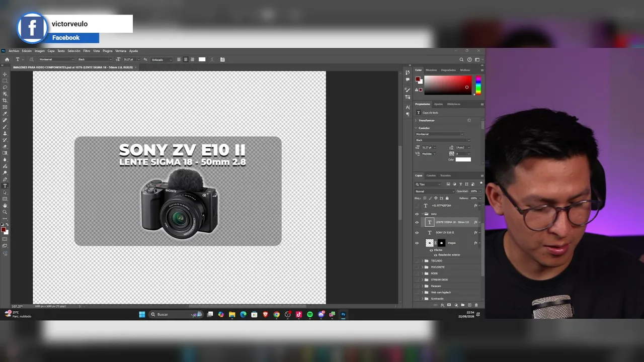Hide the LENTE SIGMA 18 - 50mm text layer
This screenshot has width=644, height=362.
(417, 222)
